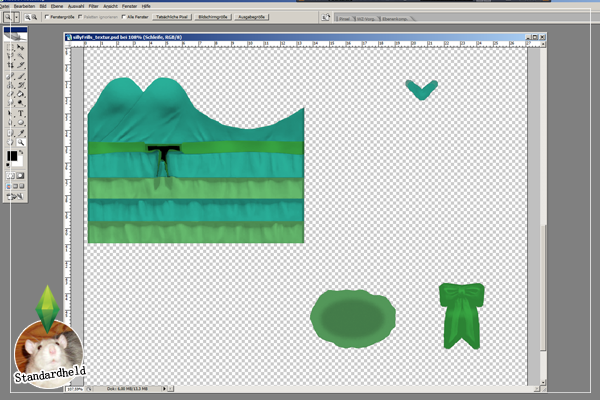Enable the Alle Fenster checkbox
Viewport: 600px width, 400px height.
pos(124,17)
